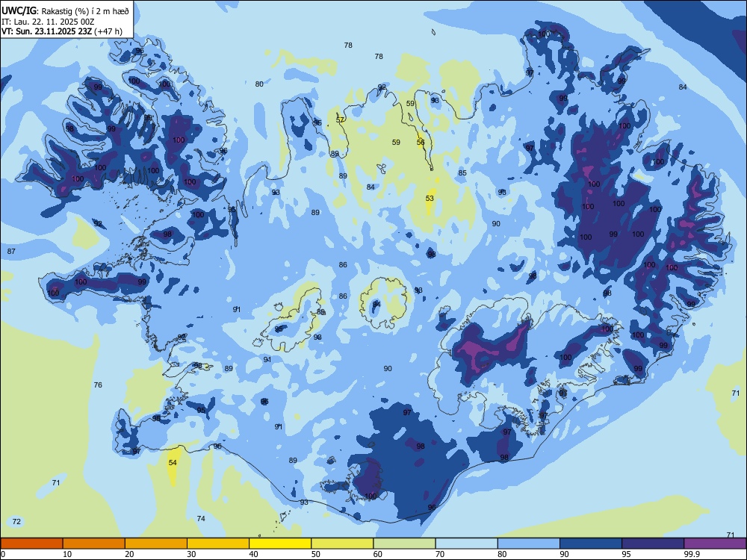Click the '50' legend scale label

pyautogui.click(x=315, y=554)
